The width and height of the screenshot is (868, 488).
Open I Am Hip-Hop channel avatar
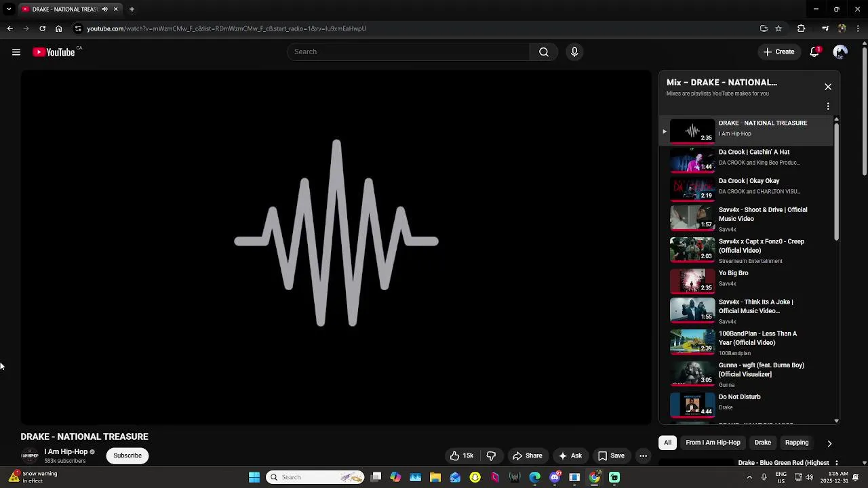[x=29, y=455]
